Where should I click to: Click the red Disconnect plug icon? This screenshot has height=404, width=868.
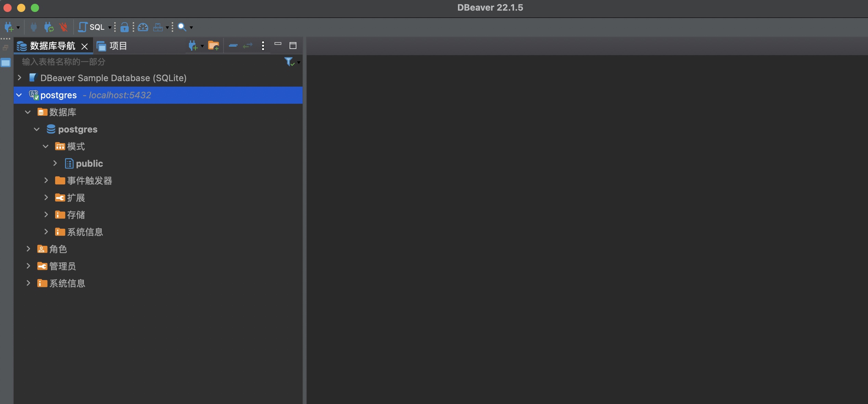click(x=63, y=27)
